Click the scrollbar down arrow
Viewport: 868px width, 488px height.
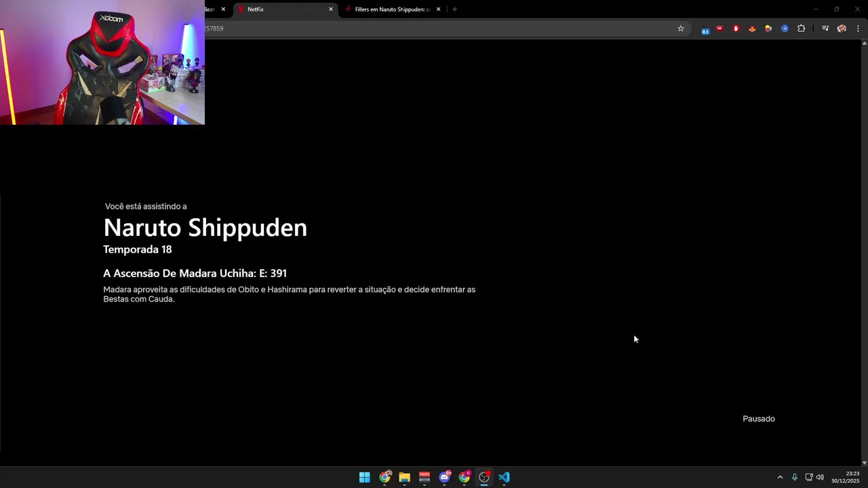click(864, 463)
